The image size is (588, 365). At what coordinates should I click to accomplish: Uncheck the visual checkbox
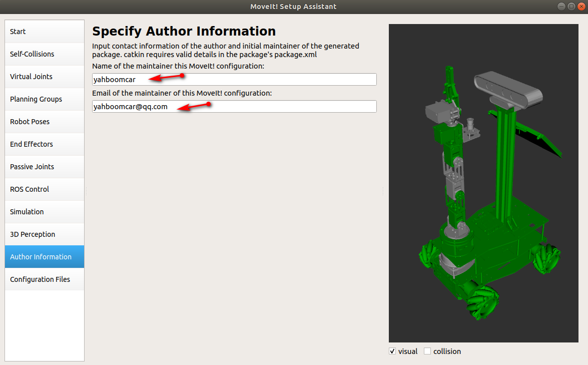[392, 351]
